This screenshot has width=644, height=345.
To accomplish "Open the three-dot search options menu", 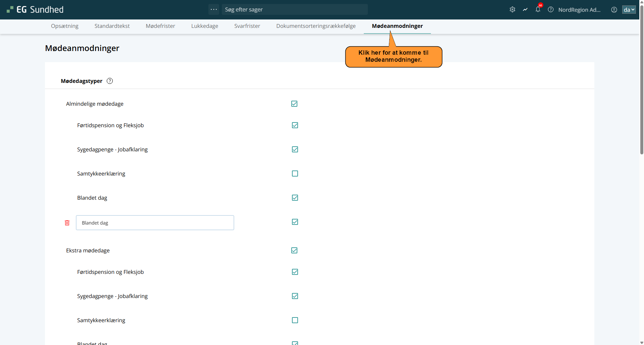I will pyautogui.click(x=214, y=9).
